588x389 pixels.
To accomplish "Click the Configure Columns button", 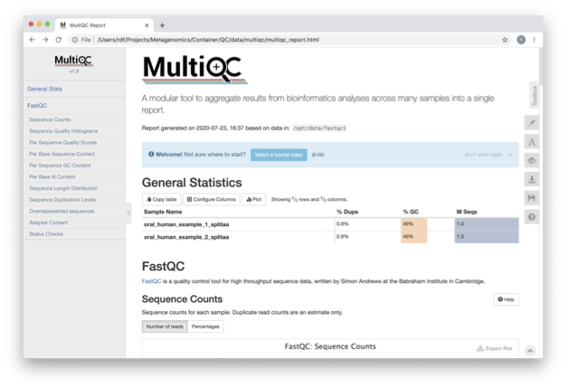I will coord(212,199).
